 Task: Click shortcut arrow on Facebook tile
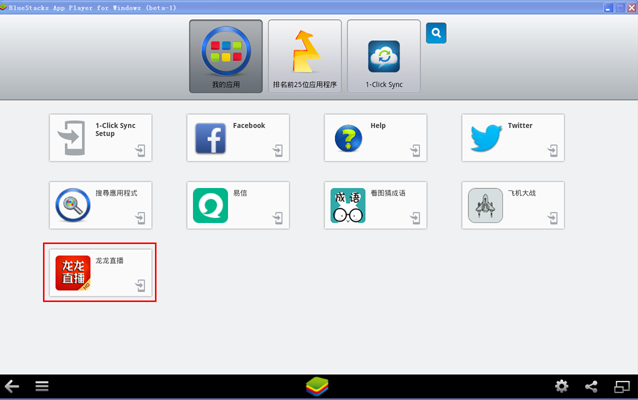click(278, 151)
